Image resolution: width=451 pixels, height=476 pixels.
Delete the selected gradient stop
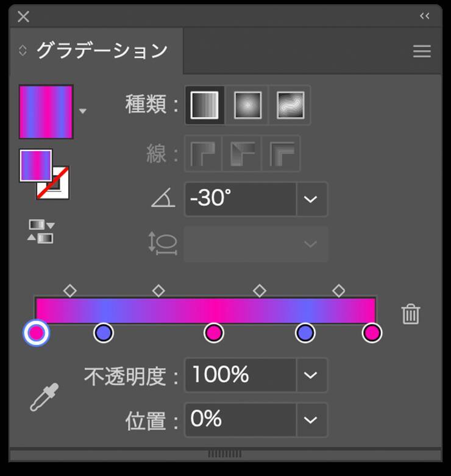(410, 314)
